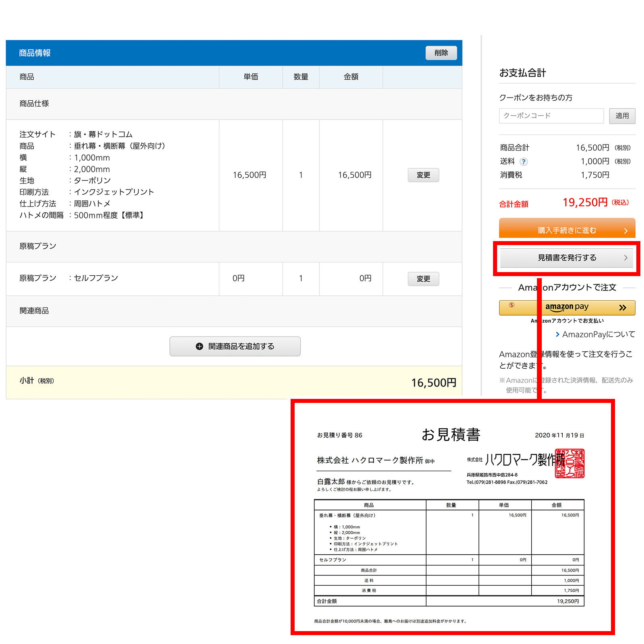Apply the coupon with the 適用 button
The image size is (644, 644).
click(x=622, y=116)
